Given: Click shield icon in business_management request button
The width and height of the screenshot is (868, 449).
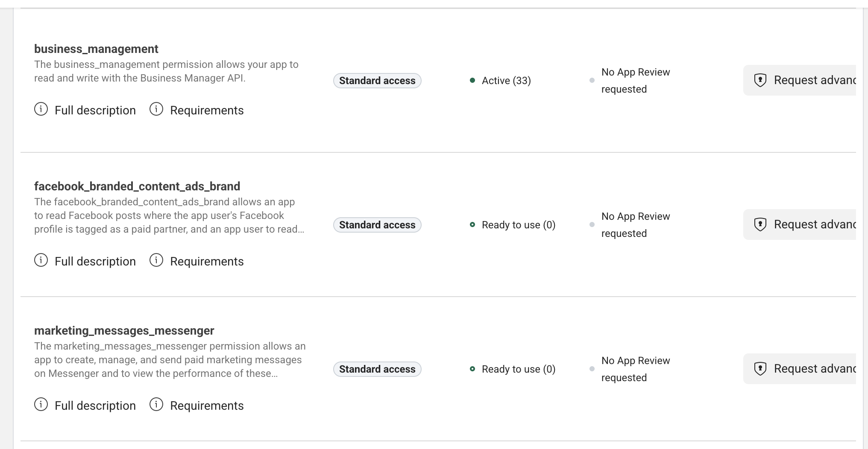Looking at the screenshot, I should (760, 80).
